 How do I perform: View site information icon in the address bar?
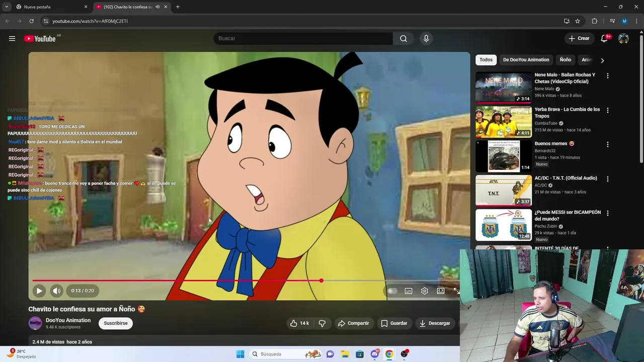pyautogui.click(x=46, y=21)
